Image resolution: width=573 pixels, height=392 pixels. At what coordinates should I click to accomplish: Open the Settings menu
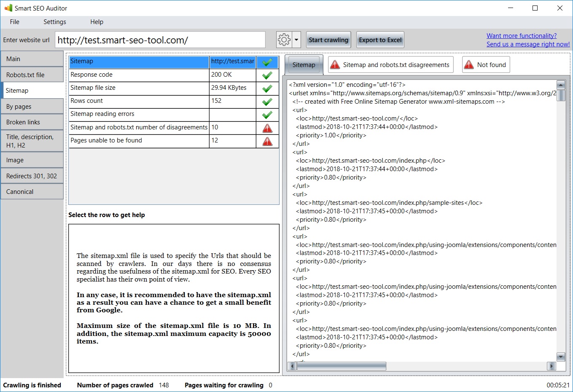tap(55, 22)
